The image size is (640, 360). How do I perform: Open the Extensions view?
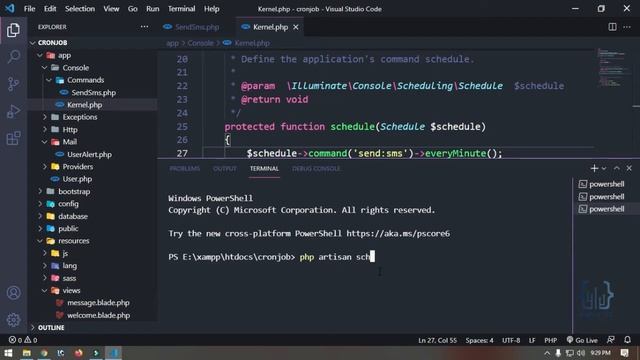tap(13, 138)
